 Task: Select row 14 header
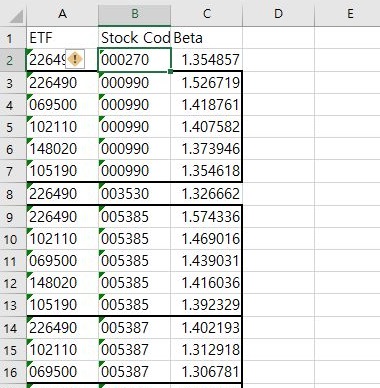click(13, 328)
